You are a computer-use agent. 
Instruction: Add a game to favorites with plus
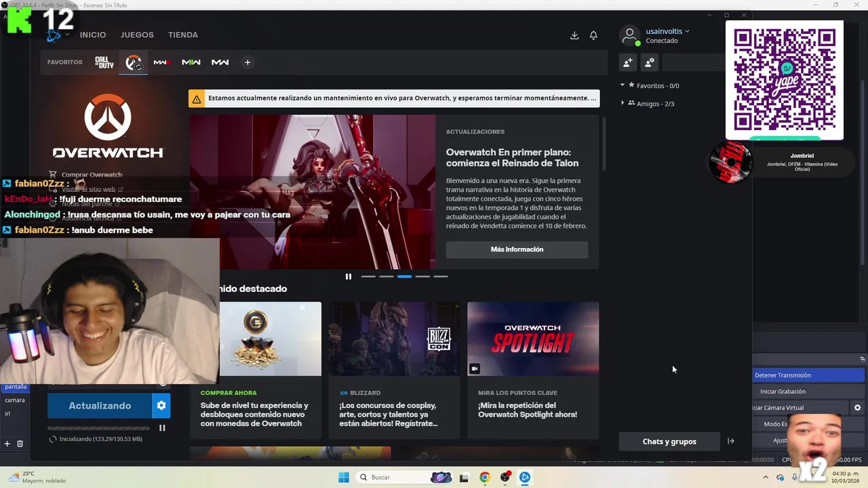[248, 62]
